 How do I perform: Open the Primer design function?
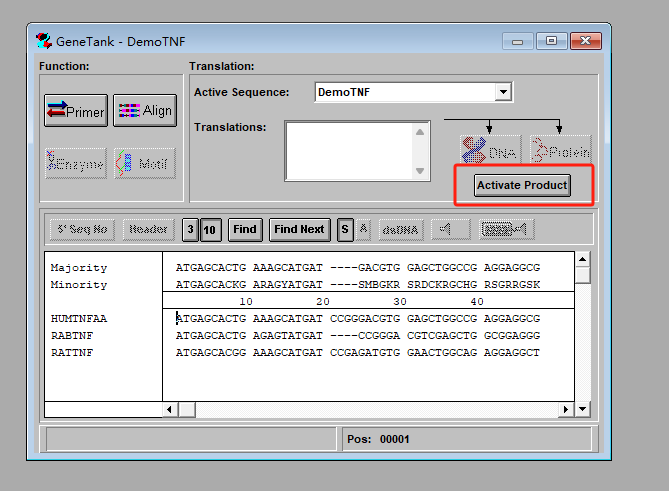point(76,111)
